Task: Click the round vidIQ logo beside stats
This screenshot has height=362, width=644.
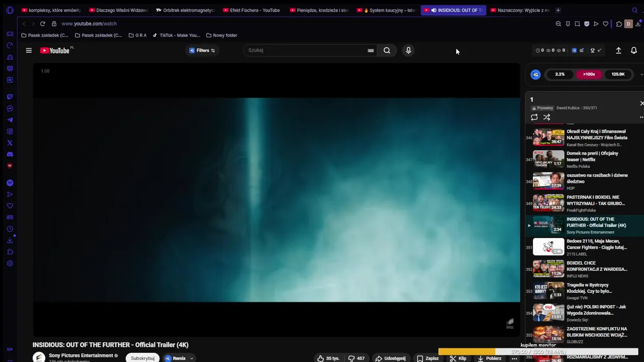Action: tap(535, 74)
